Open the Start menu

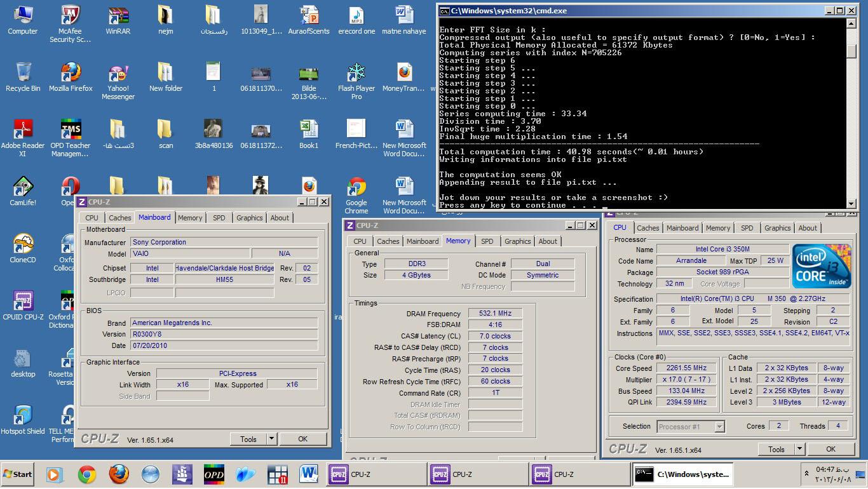[18, 474]
